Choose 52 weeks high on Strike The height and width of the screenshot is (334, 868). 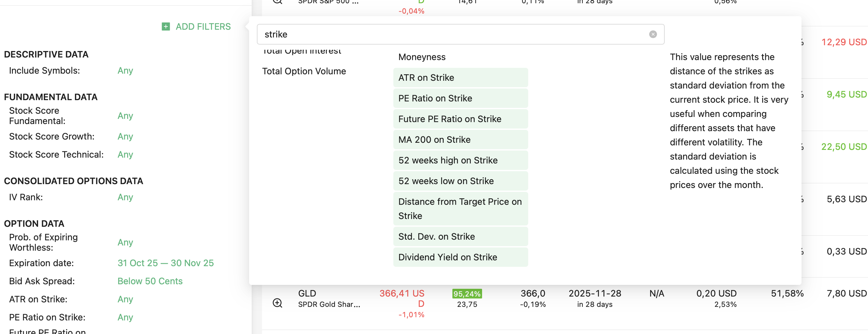460,160
